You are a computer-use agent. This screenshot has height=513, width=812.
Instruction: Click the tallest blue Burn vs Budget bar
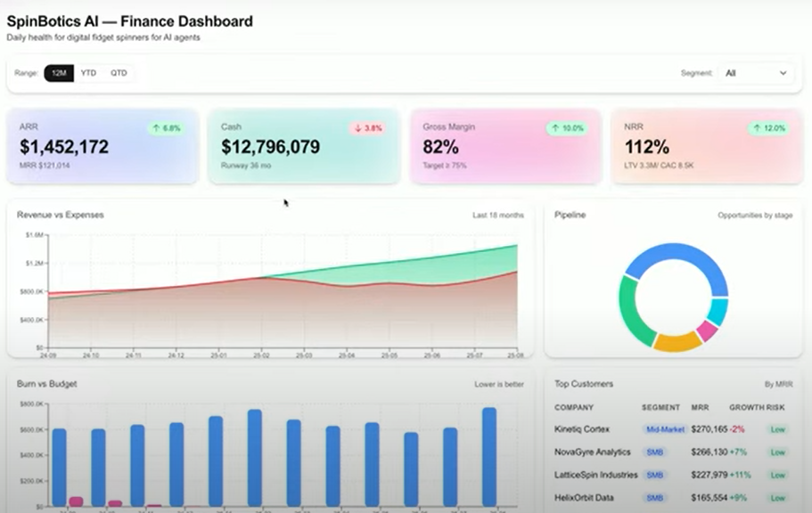coord(489,457)
